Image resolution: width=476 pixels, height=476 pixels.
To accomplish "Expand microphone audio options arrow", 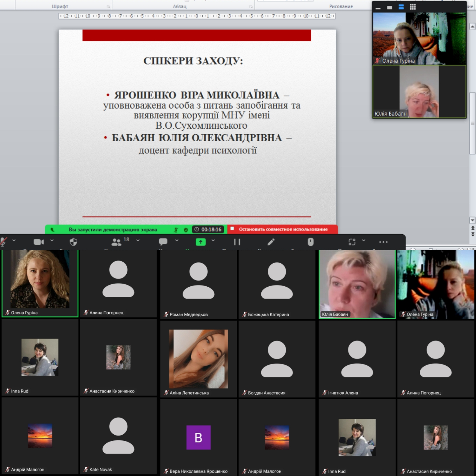I will (14, 240).
